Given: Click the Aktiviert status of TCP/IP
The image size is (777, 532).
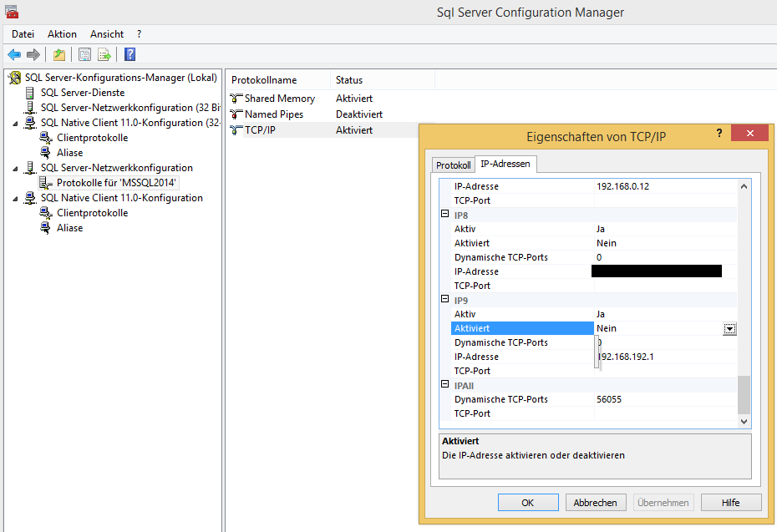Looking at the screenshot, I should (x=353, y=130).
